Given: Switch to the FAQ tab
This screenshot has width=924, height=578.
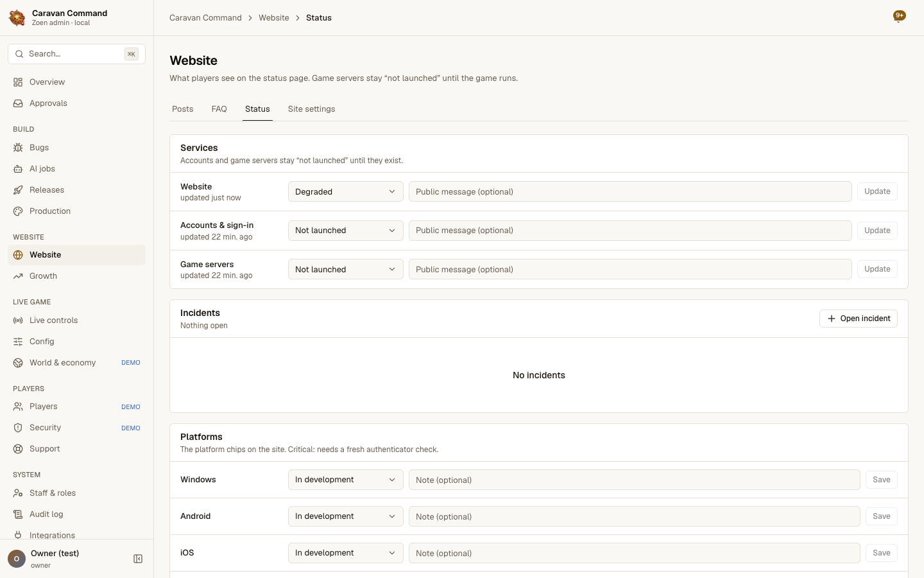Looking at the screenshot, I should (x=219, y=109).
